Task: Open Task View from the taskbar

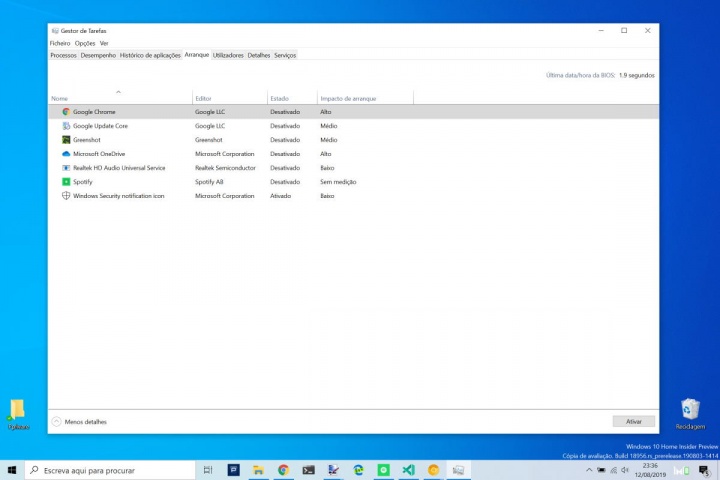Action: point(208,470)
